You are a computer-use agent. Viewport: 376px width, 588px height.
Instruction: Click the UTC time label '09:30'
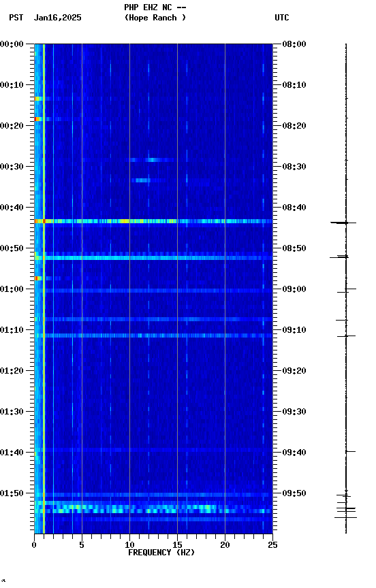294,412
